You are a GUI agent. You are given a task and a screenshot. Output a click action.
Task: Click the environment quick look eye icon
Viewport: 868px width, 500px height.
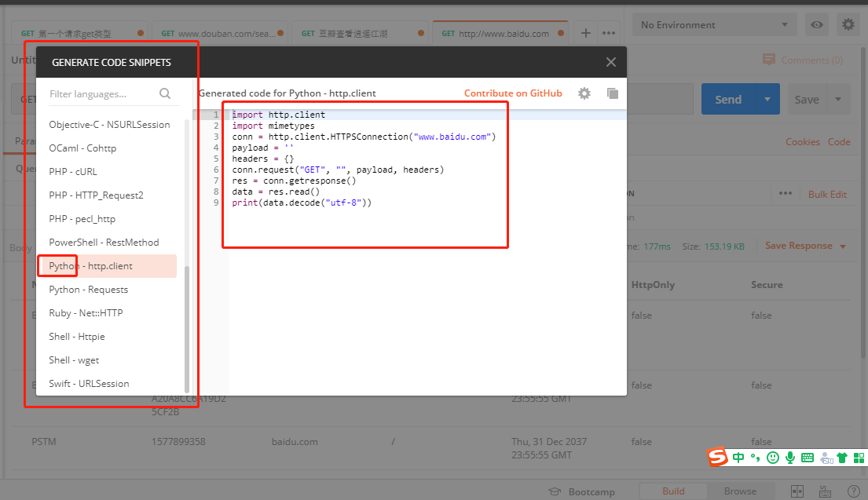tap(816, 25)
